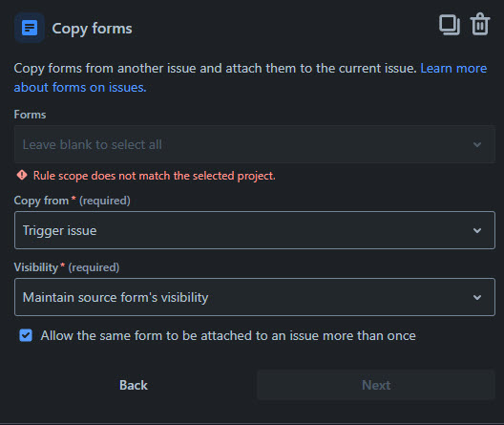Screen dimensions: 504x425
Task: Click the Back button
Action: (134, 385)
